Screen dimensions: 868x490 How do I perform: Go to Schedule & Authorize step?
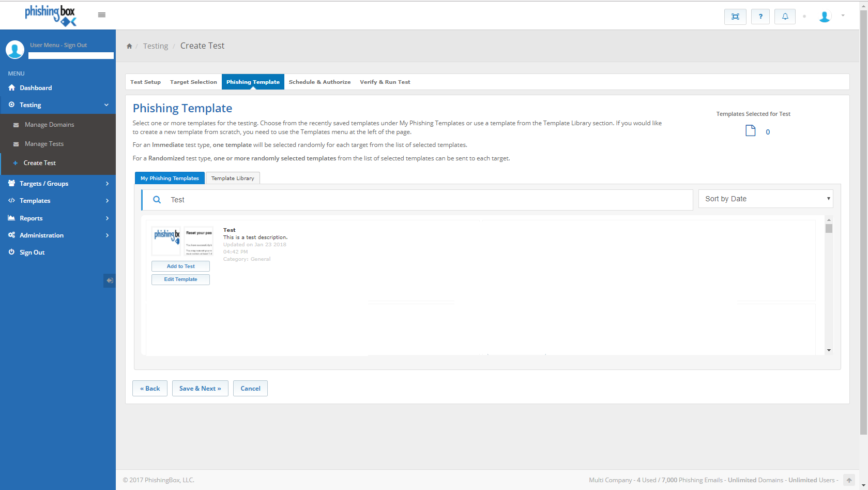pyautogui.click(x=319, y=82)
